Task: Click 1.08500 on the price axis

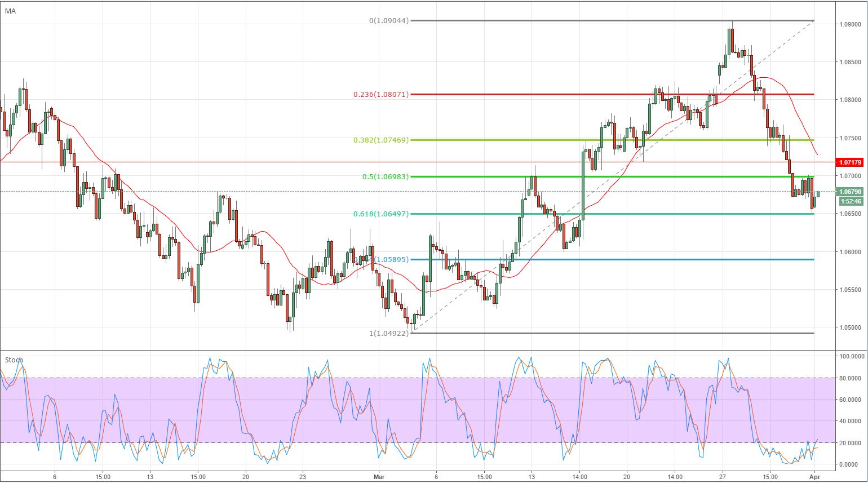Action: point(849,62)
